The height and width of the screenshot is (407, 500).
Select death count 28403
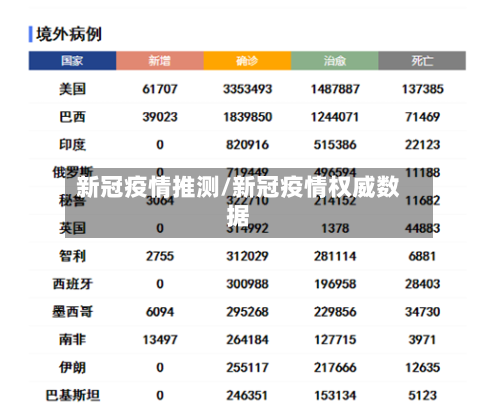[422, 284]
